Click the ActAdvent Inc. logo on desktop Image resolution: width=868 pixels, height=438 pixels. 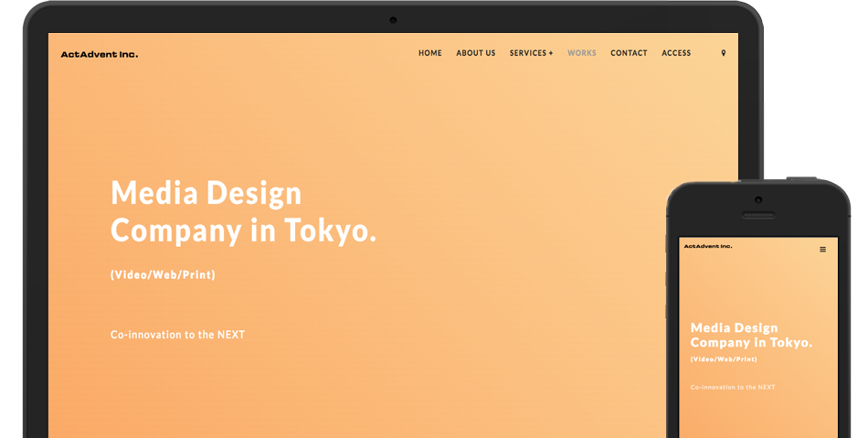coord(100,54)
